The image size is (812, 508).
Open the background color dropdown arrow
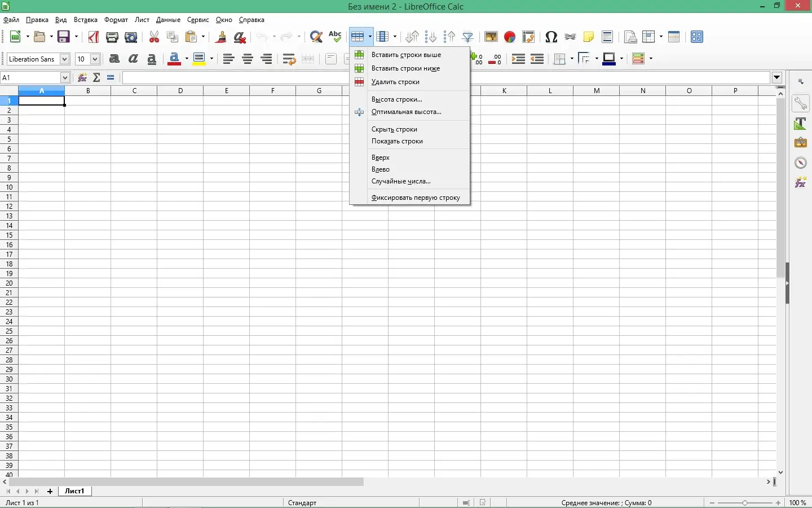click(211, 59)
